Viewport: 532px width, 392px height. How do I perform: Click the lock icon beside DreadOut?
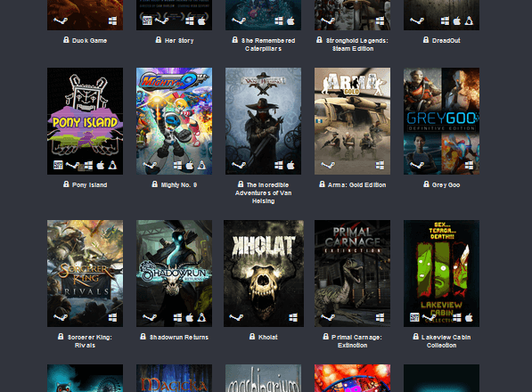tap(426, 40)
